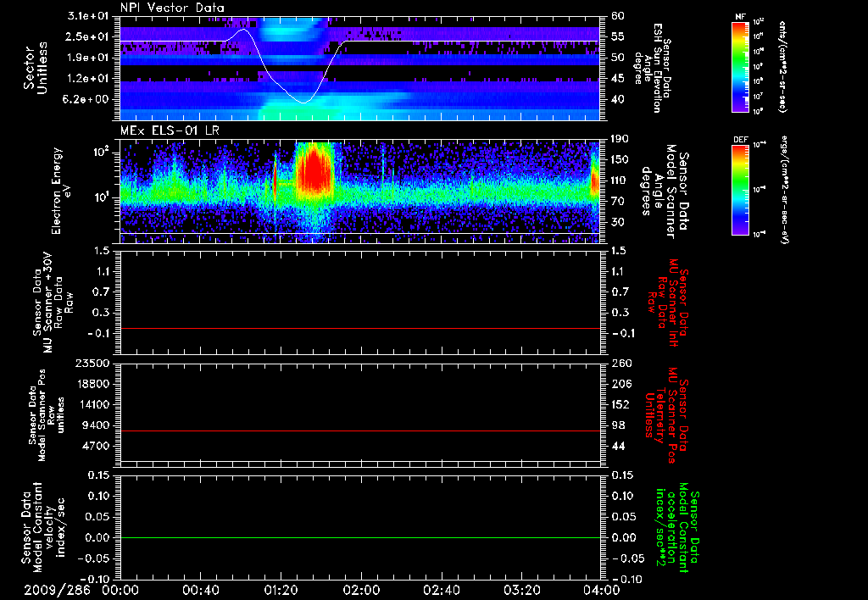Click the 3.1e+01 sector tick value

88,16
